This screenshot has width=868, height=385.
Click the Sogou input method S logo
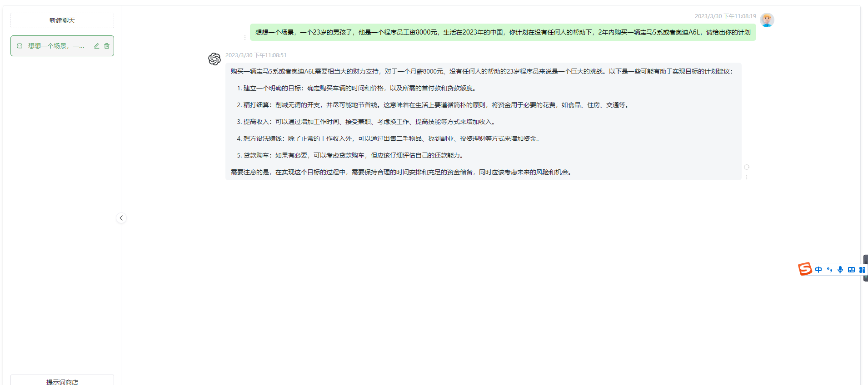click(805, 269)
